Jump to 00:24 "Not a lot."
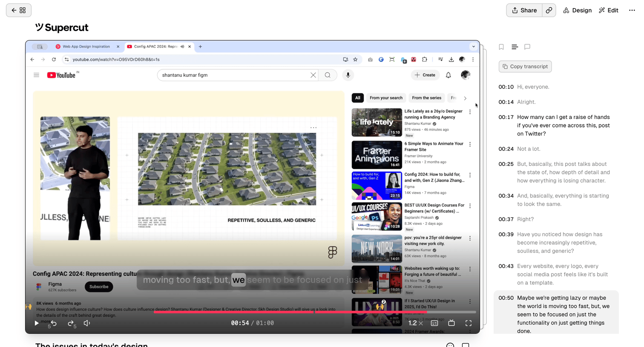The height and width of the screenshot is (347, 644). pos(556,149)
